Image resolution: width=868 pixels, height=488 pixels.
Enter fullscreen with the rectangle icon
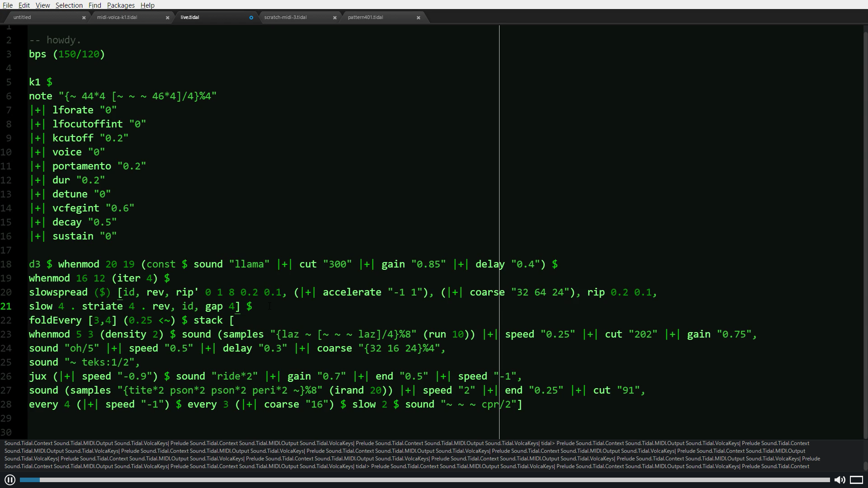(857, 480)
